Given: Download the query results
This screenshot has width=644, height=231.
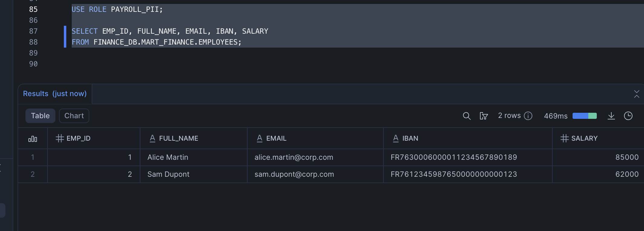Looking at the screenshot, I should click(611, 116).
